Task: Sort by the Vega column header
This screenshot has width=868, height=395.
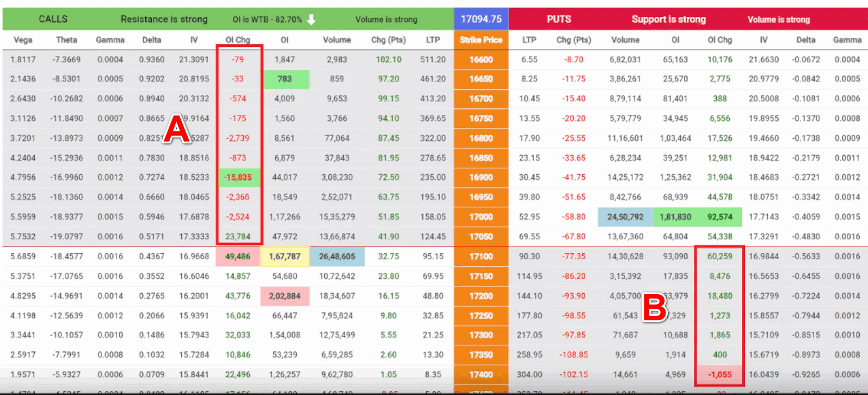Action: [x=23, y=40]
